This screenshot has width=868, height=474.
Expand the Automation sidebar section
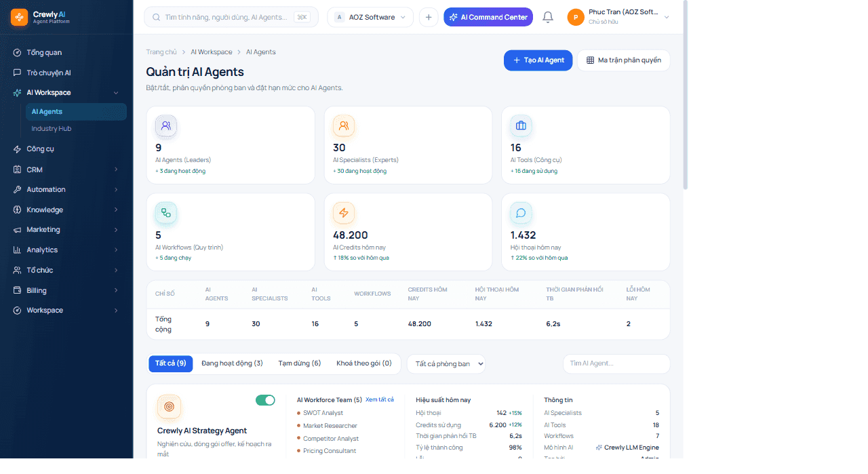pyautogui.click(x=116, y=190)
